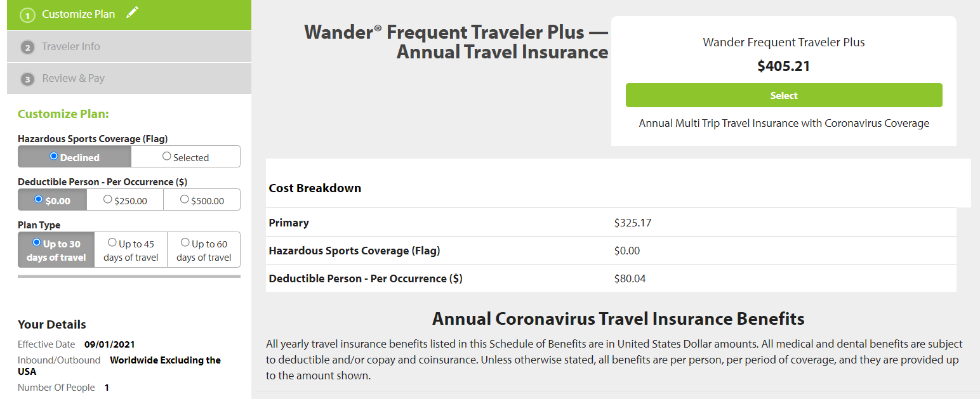
Task: Select Declined for Hazardous Sports Coverage
Action: [74, 157]
